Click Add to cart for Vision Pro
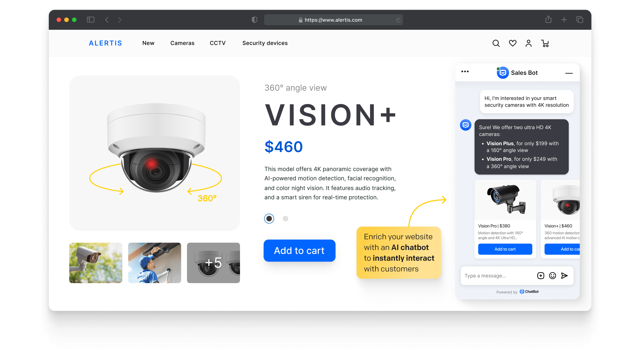Image resolution: width=640 pixels, height=364 pixels. coord(505,249)
